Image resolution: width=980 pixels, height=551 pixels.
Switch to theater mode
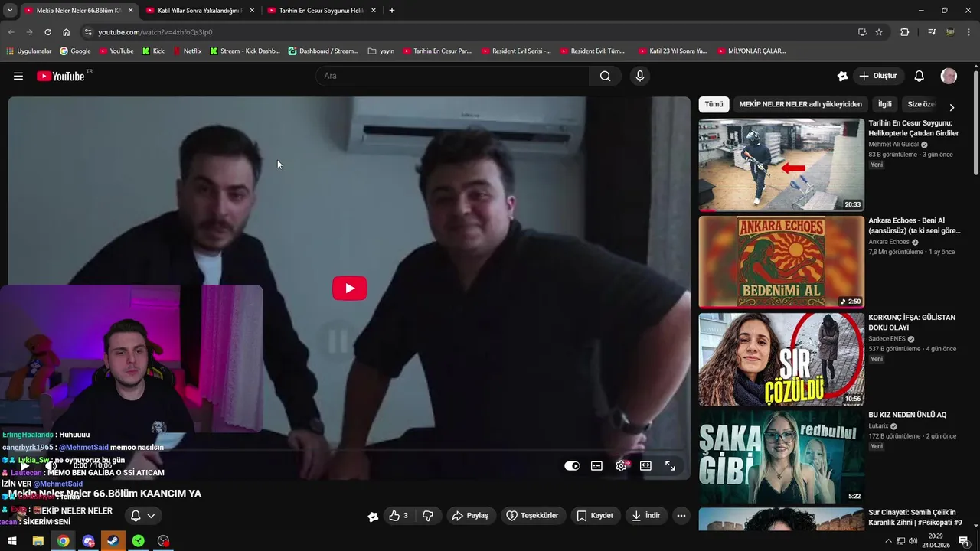[x=645, y=465]
